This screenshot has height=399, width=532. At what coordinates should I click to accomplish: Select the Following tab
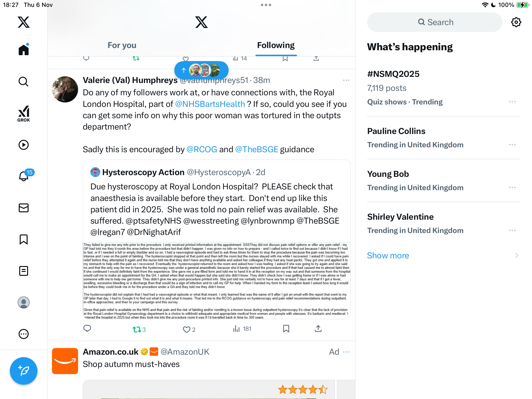(x=276, y=45)
